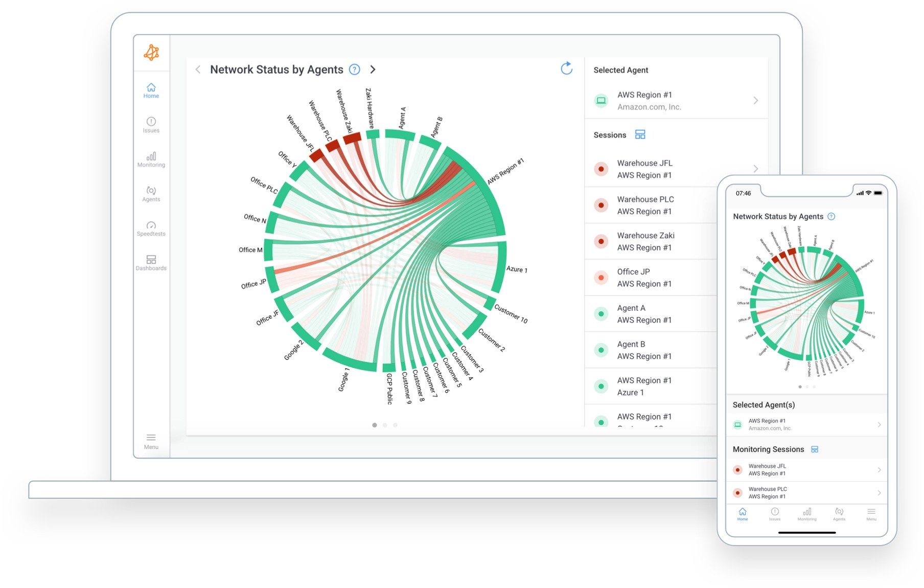Open Agents tab in phone bottom bar
The height and width of the screenshot is (588, 924).
coord(839,514)
